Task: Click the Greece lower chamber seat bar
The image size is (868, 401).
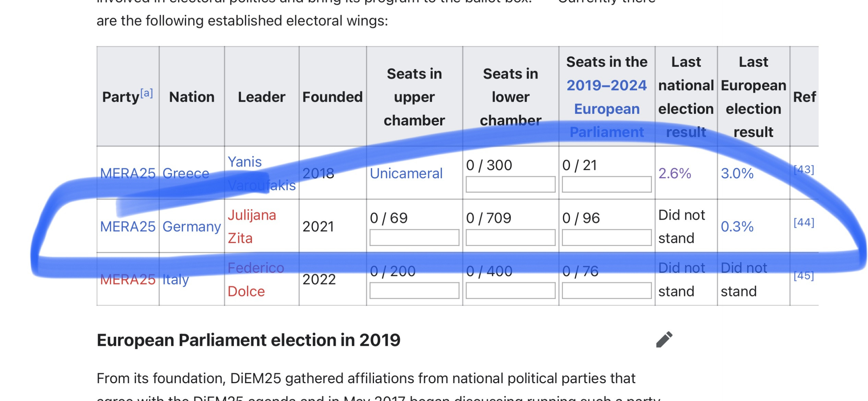Action: click(x=510, y=184)
